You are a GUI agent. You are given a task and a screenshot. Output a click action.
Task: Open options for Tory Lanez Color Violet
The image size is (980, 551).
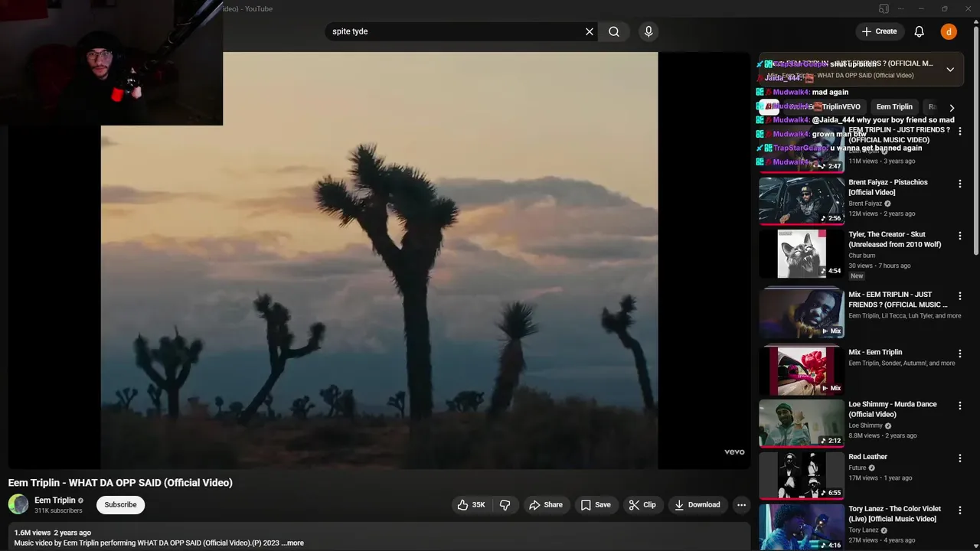pyautogui.click(x=960, y=510)
